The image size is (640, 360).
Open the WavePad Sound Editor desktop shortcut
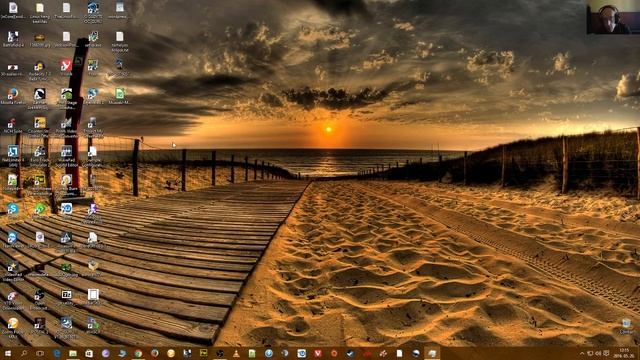66,155
